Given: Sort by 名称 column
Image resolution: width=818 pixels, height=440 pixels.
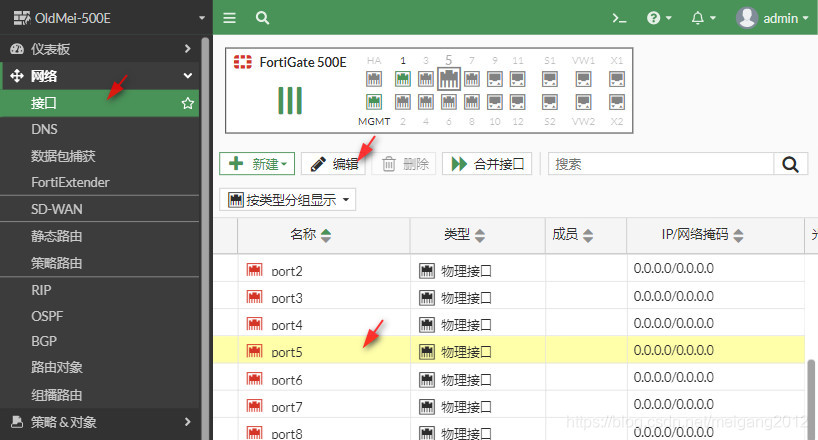Looking at the screenshot, I should tap(323, 235).
